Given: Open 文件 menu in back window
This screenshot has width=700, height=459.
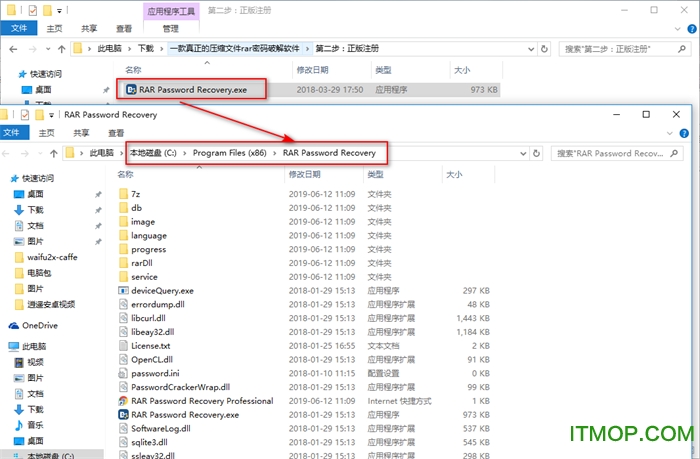Looking at the screenshot, I should (x=19, y=28).
